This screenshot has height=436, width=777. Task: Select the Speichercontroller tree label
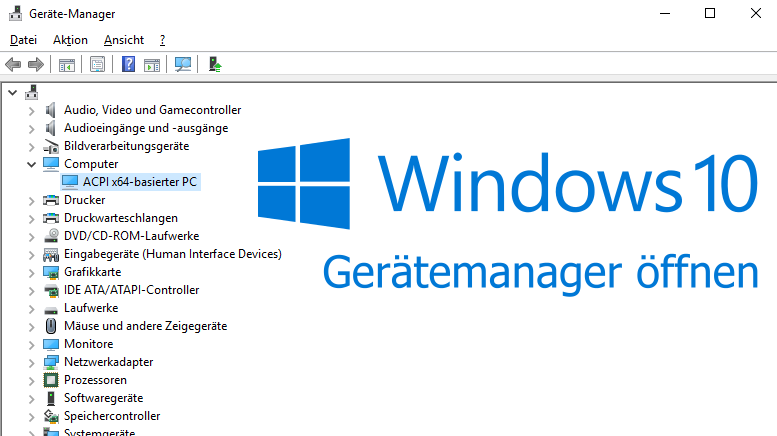112,416
